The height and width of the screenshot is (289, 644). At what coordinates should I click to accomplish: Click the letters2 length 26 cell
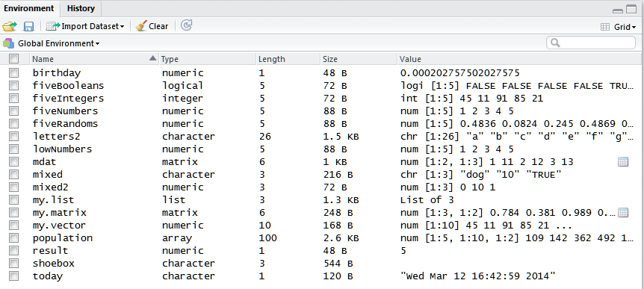point(265,137)
